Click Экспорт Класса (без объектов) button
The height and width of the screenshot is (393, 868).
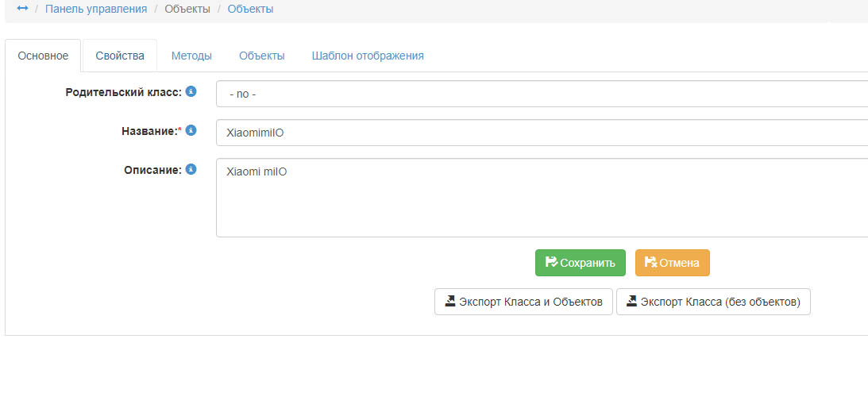(713, 302)
